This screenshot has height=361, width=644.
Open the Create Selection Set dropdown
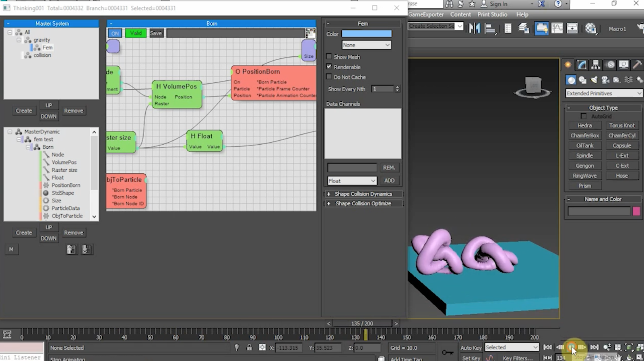tap(435, 26)
